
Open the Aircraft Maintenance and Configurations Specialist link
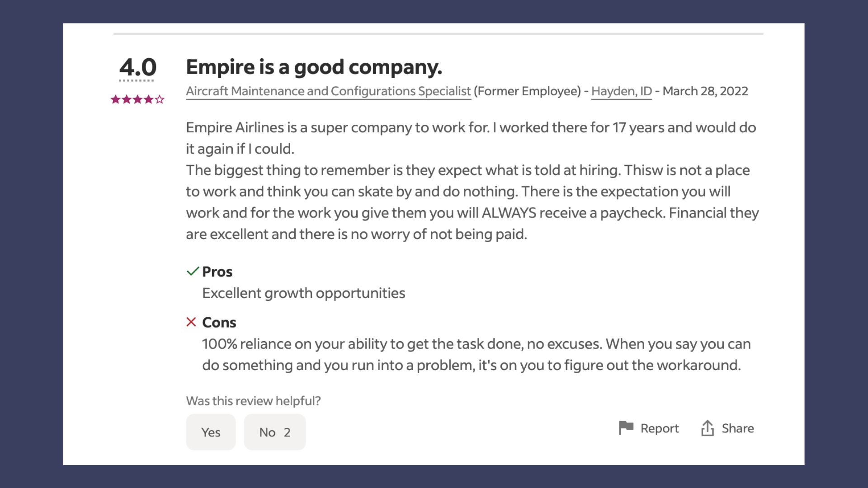(x=328, y=91)
